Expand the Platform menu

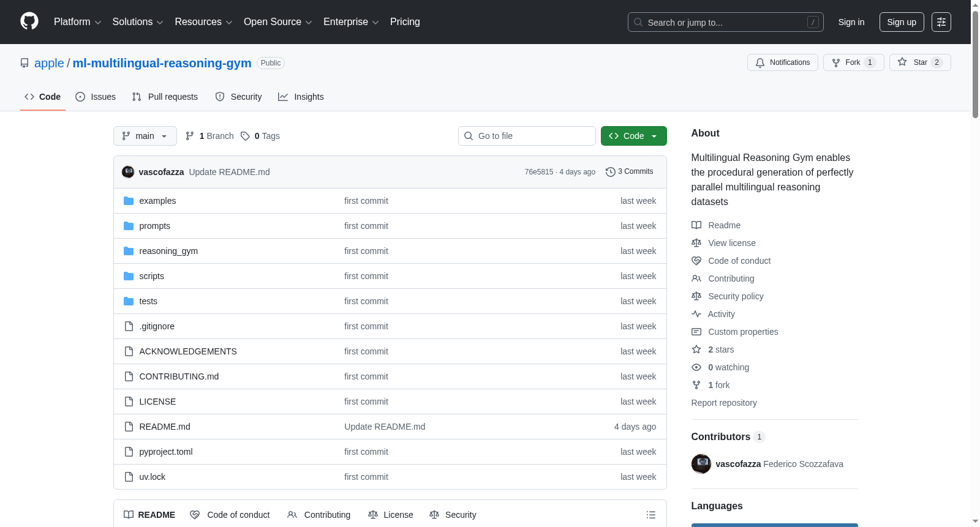tap(78, 22)
